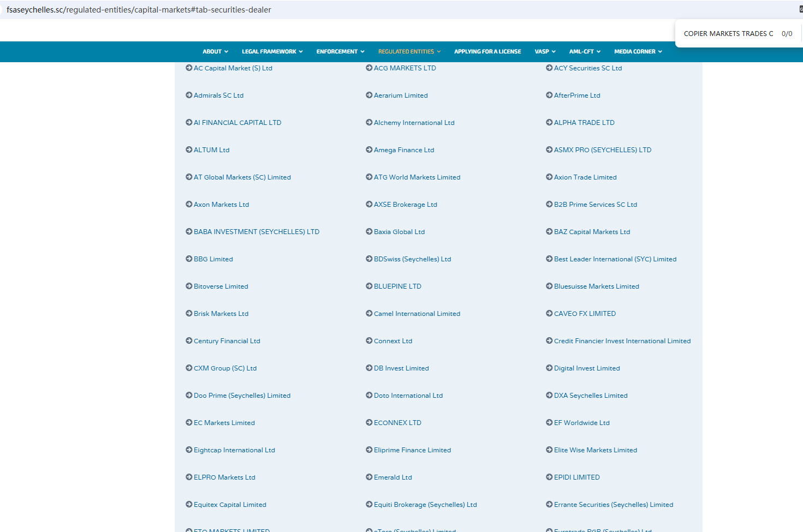Expand the AML-CFT dropdown menu
This screenshot has height=532, width=803.
click(x=585, y=52)
